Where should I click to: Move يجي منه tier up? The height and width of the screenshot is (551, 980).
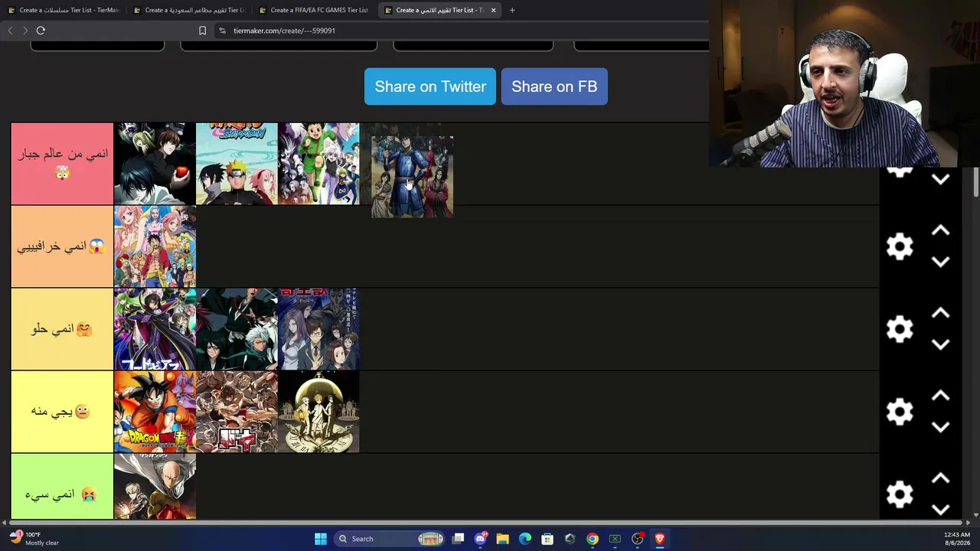coord(940,396)
